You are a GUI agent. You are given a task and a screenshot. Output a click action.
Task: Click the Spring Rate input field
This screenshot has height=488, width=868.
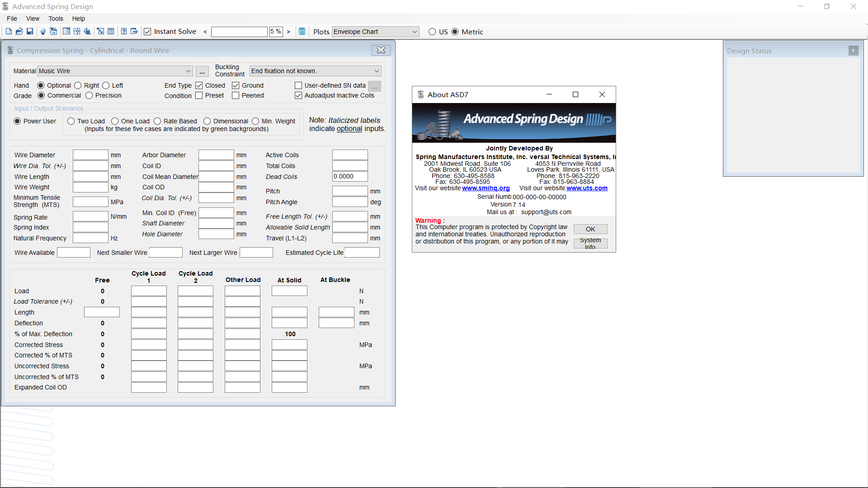(x=90, y=216)
